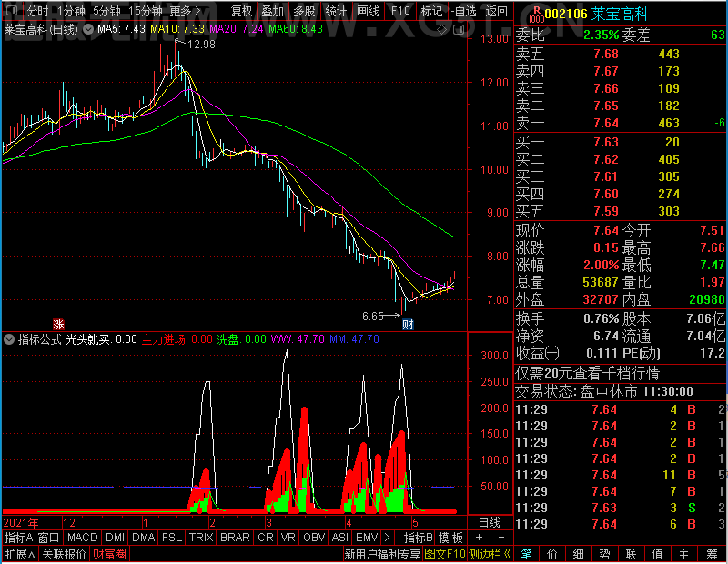Image resolution: width=728 pixels, height=564 pixels.
Task: Click the 12.98 high price label
Action: click(201, 44)
